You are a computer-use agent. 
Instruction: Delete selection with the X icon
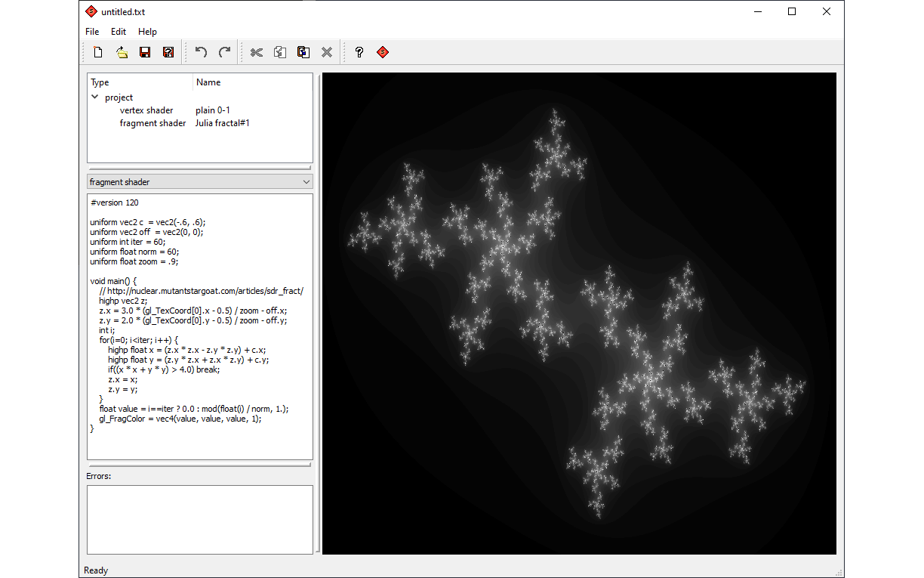327,52
